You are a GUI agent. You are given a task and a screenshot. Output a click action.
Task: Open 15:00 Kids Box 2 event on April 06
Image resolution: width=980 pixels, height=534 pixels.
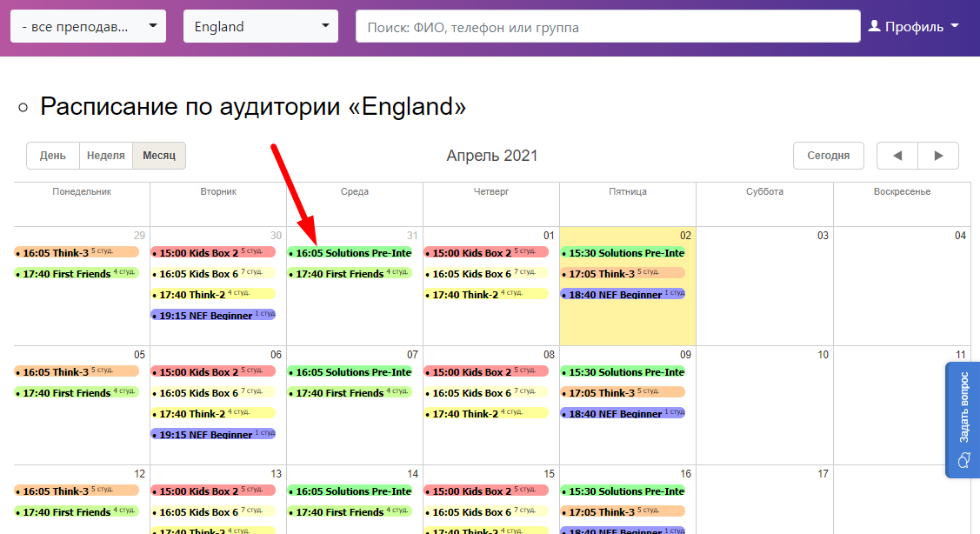[213, 371]
